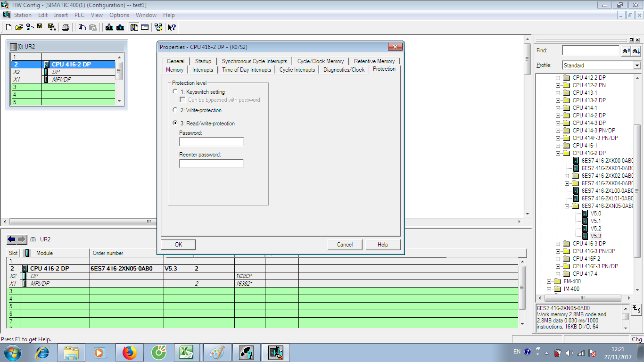Click the Address Overview toolbar icon
Image resolution: width=644 pixels, height=362 pixels.
(x=145, y=27)
